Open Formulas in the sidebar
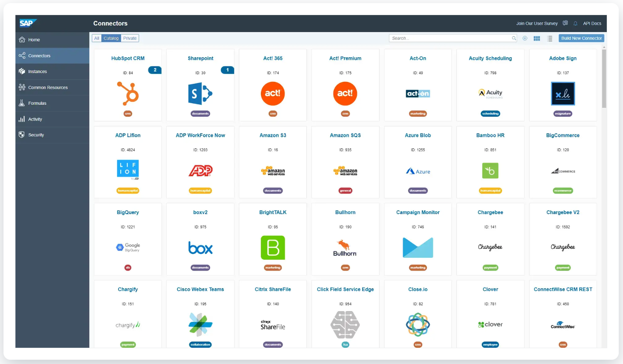 pos(37,103)
